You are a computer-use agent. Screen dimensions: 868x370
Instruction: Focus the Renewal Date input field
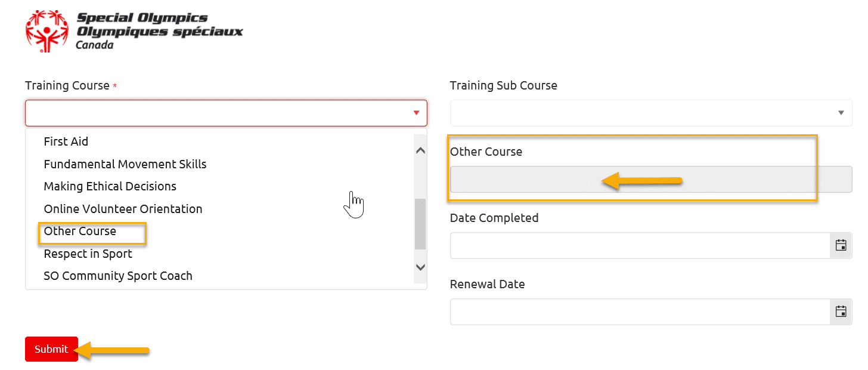[640, 312]
